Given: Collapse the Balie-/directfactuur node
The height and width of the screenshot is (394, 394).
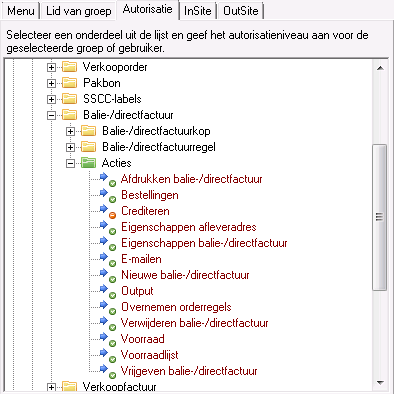Looking at the screenshot, I should tap(51, 115).
